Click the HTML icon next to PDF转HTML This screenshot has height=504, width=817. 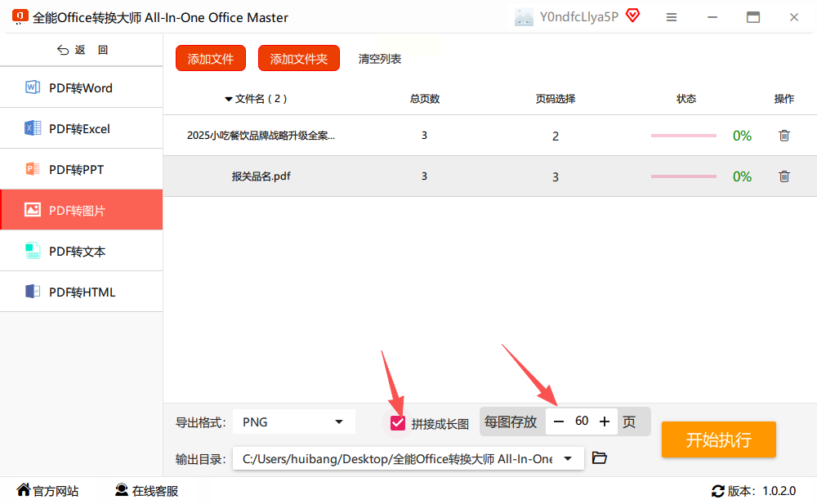pos(33,292)
